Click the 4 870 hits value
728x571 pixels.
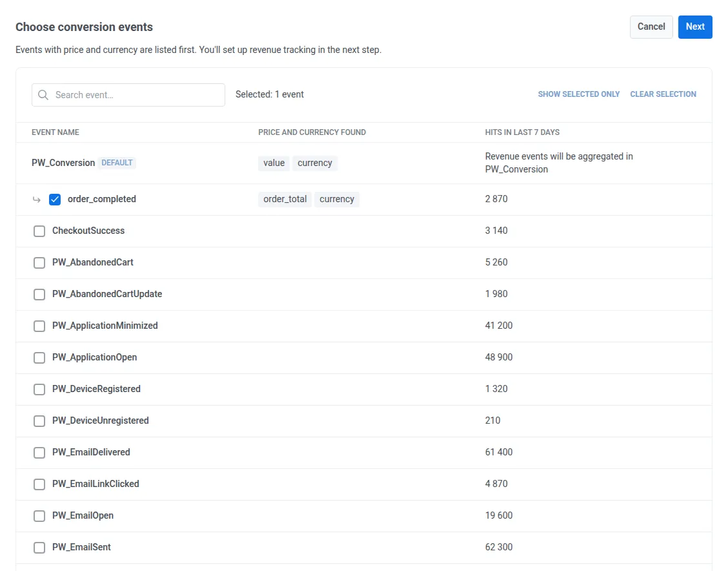[x=496, y=484]
